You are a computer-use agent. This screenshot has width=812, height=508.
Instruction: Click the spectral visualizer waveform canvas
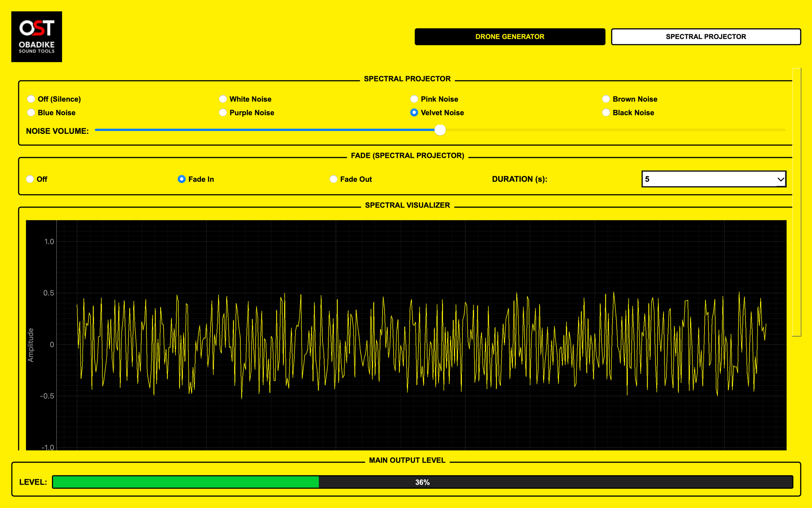pos(406,335)
